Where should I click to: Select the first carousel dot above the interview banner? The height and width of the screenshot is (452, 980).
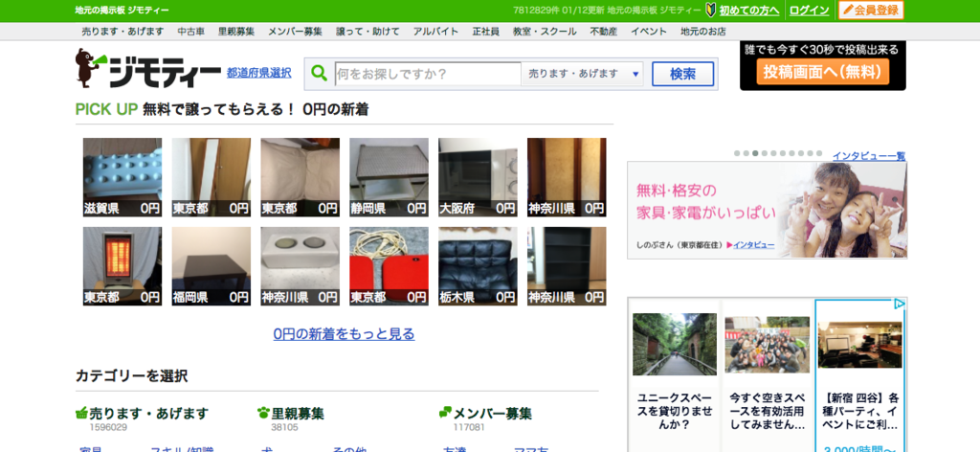pyautogui.click(x=737, y=153)
